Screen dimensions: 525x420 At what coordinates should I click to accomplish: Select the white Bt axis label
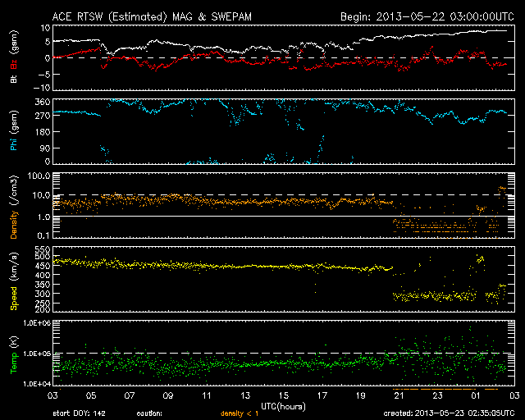13,80
